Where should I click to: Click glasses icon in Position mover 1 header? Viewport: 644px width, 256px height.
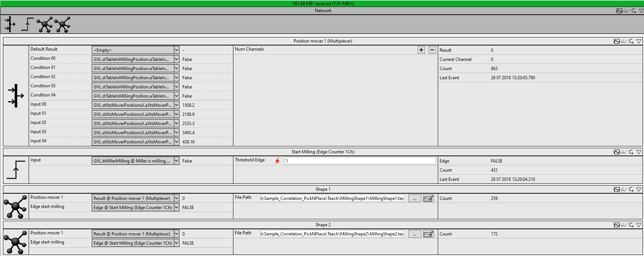[624, 41]
